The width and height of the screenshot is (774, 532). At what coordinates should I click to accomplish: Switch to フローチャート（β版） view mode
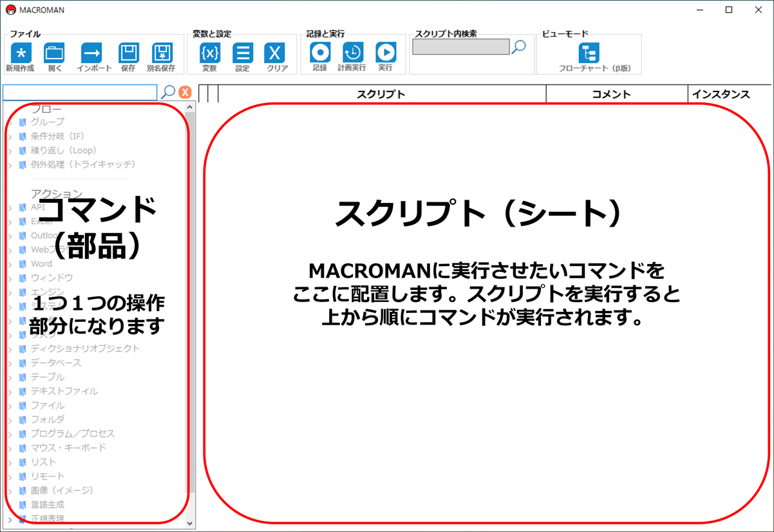point(589,53)
